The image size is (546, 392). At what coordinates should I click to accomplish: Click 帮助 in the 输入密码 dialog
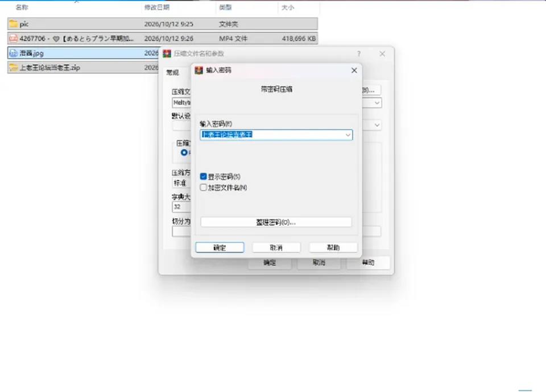click(x=333, y=247)
